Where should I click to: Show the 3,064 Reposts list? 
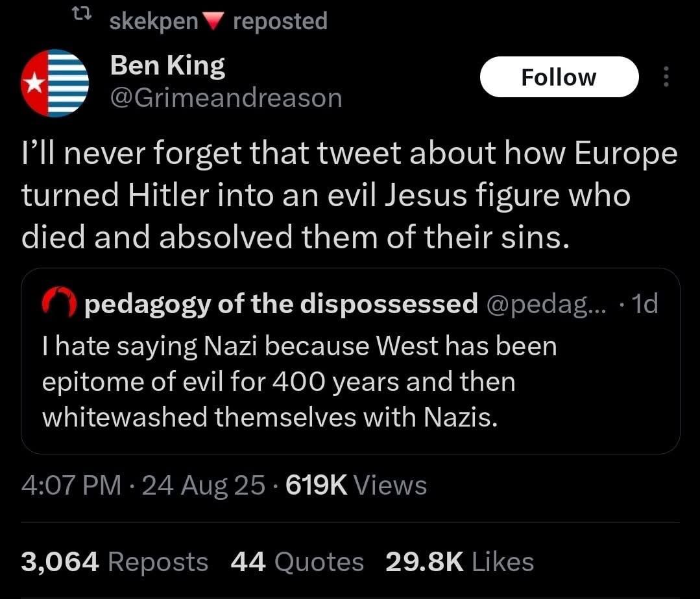pyautogui.click(x=114, y=561)
